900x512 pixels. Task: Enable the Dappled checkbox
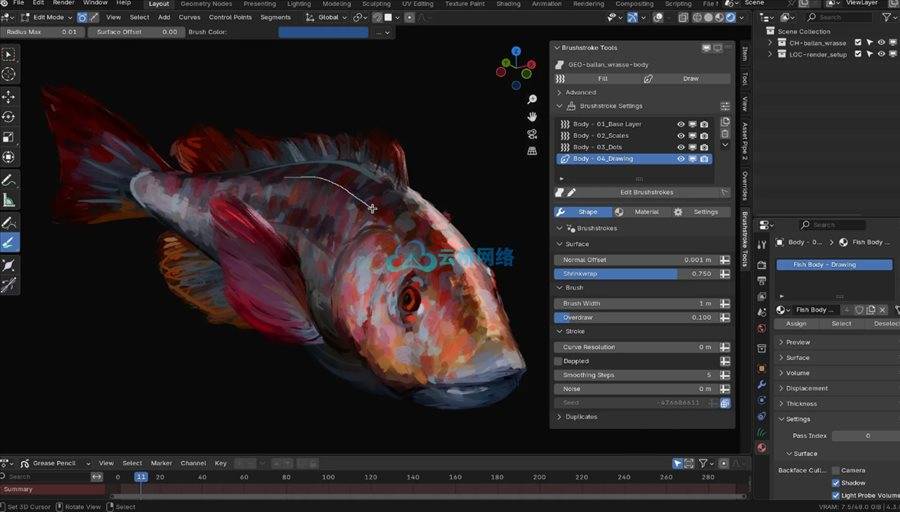(558, 361)
